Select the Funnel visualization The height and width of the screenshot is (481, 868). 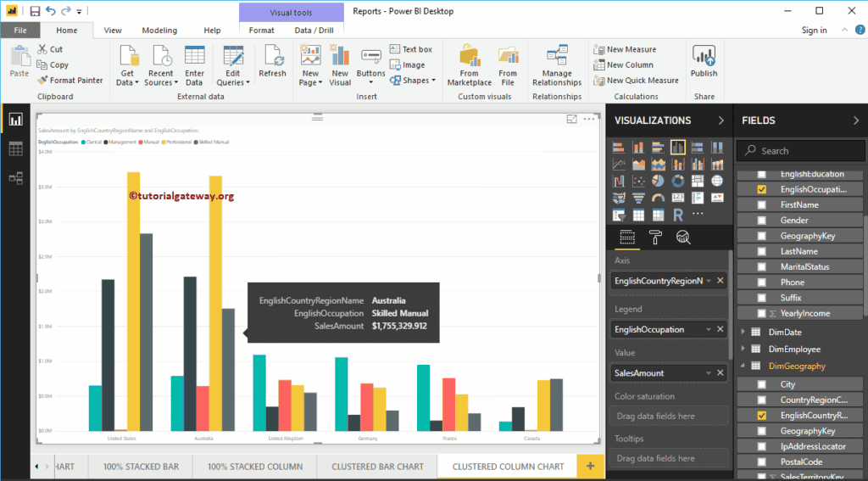click(x=638, y=198)
